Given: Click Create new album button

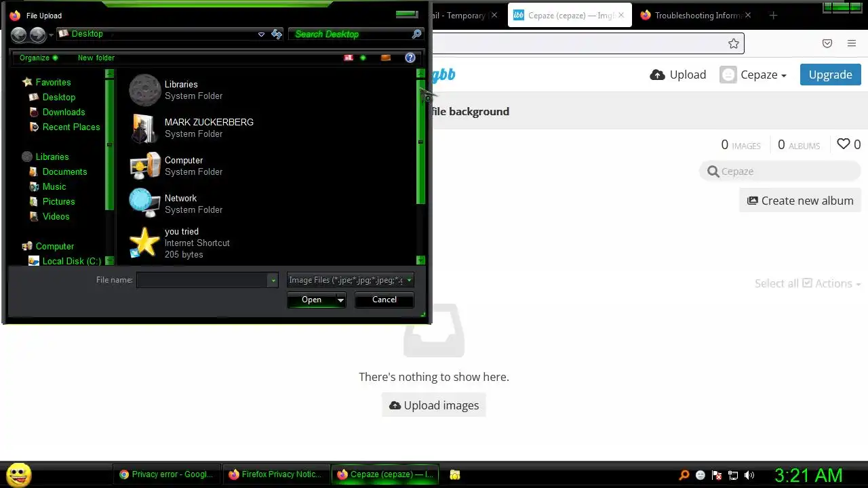Looking at the screenshot, I should click(x=800, y=201).
